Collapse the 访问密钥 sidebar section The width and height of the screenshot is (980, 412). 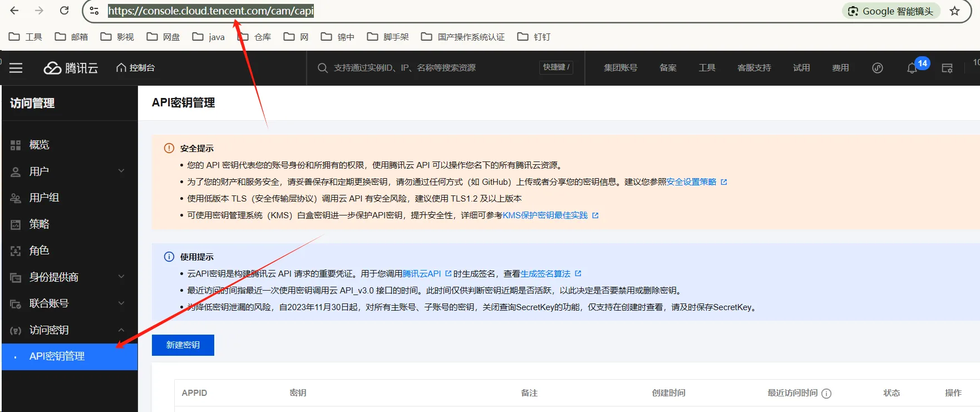tap(70, 330)
